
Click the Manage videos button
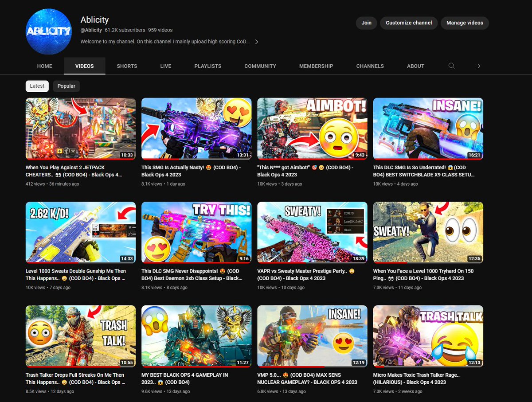[x=465, y=23]
